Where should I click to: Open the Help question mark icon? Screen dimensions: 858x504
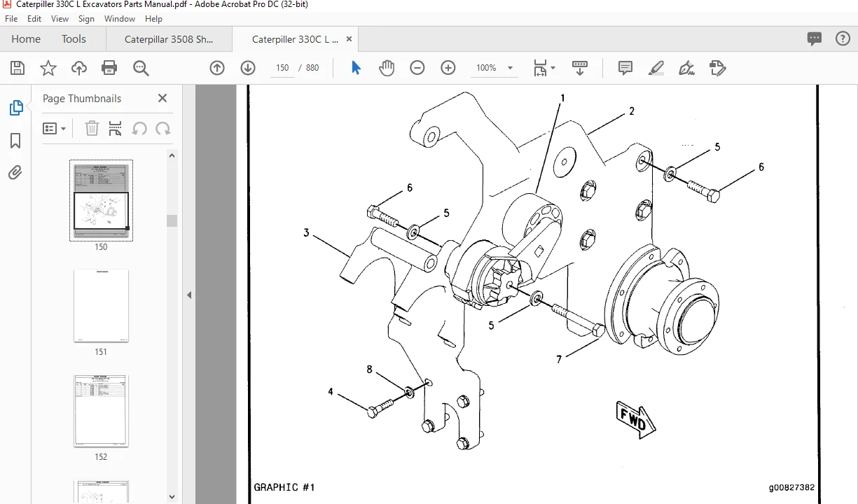tap(843, 39)
